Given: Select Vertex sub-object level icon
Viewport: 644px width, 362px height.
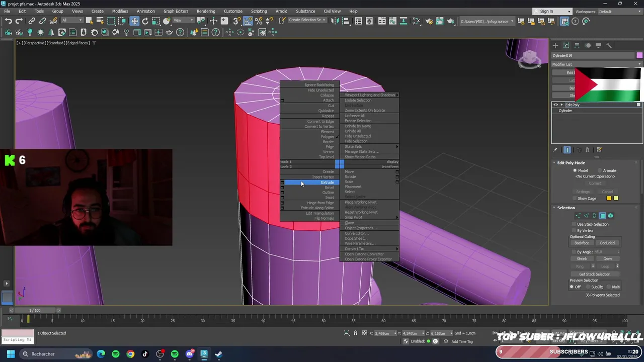Looking at the screenshot, I should pos(578,216).
